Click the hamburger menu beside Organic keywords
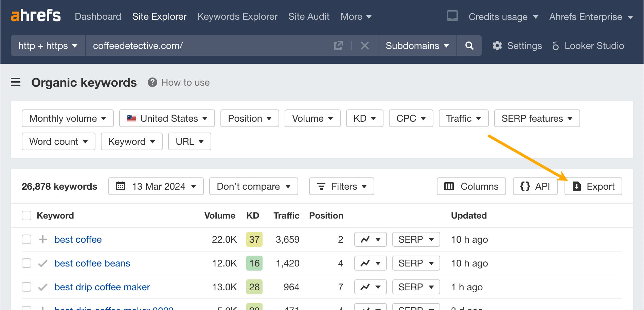644x310 pixels. (x=16, y=82)
